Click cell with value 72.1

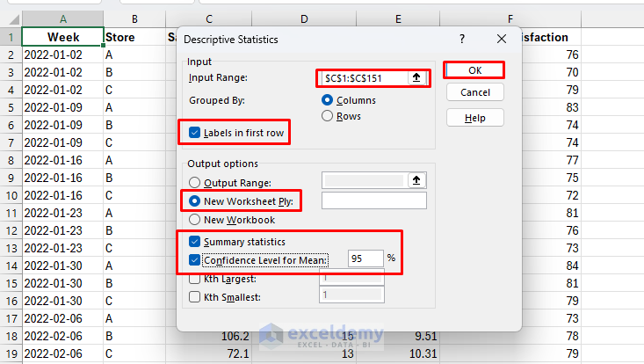208,353
